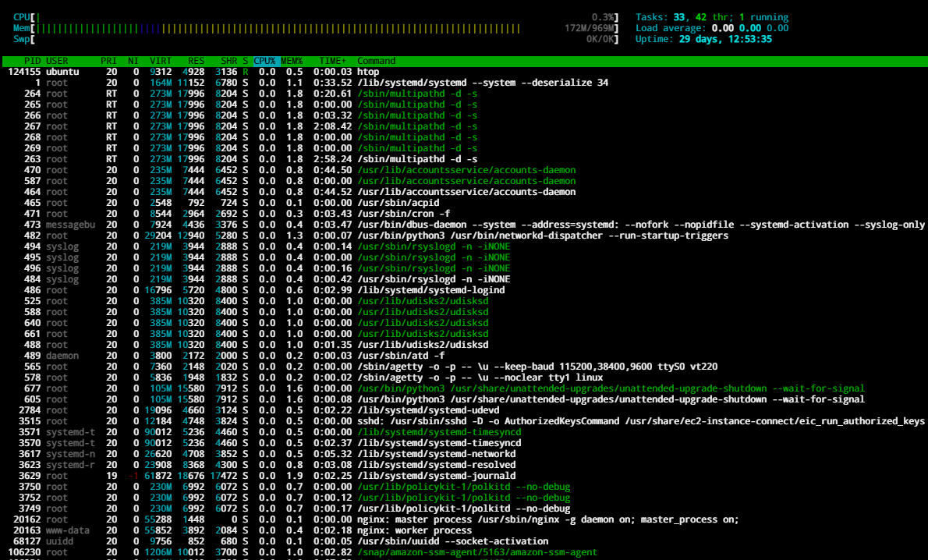Select rsyslogd thread row PID 496

464,268
